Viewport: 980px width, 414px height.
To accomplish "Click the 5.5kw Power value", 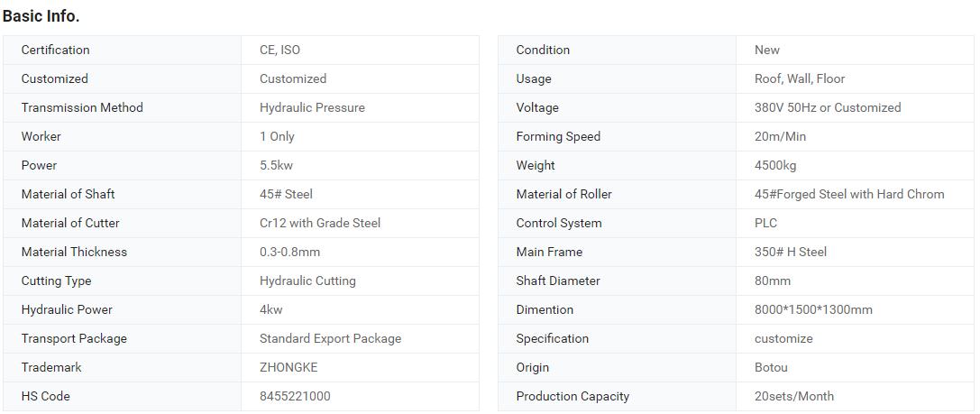I will (277, 165).
